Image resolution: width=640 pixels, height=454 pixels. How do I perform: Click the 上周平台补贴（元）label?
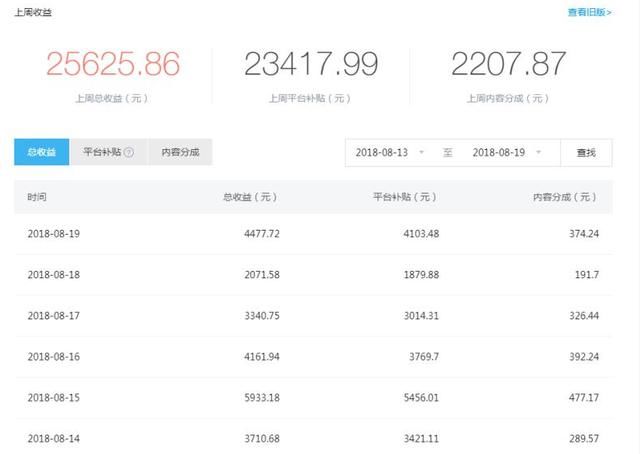(309, 98)
